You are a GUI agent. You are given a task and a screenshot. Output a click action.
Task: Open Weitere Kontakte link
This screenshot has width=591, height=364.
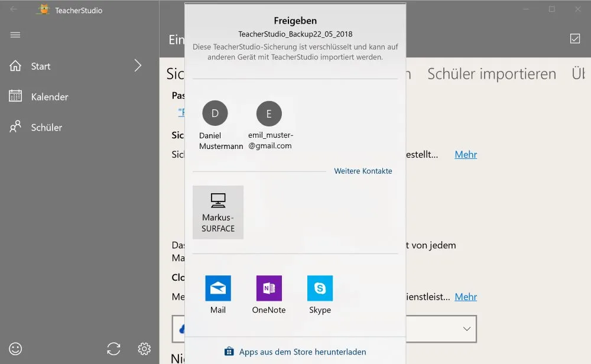pos(363,171)
